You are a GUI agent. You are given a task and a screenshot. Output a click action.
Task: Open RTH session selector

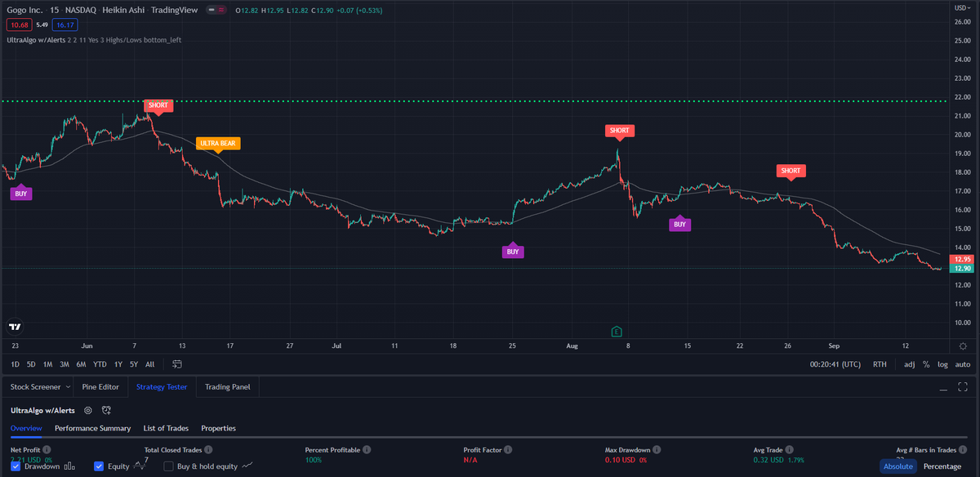coord(880,364)
